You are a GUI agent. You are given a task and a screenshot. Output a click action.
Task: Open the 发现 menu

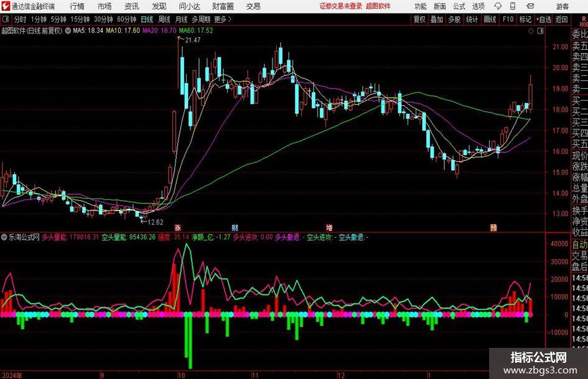click(x=159, y=6)
